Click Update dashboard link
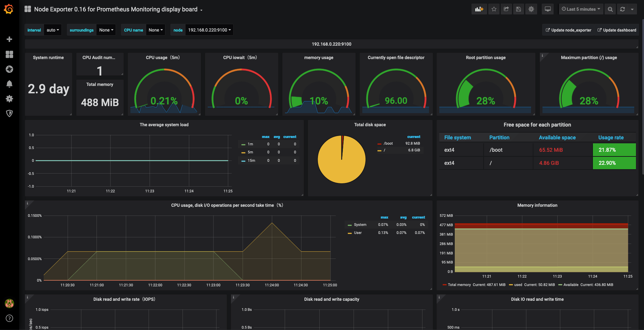 [x=616, y=30]
